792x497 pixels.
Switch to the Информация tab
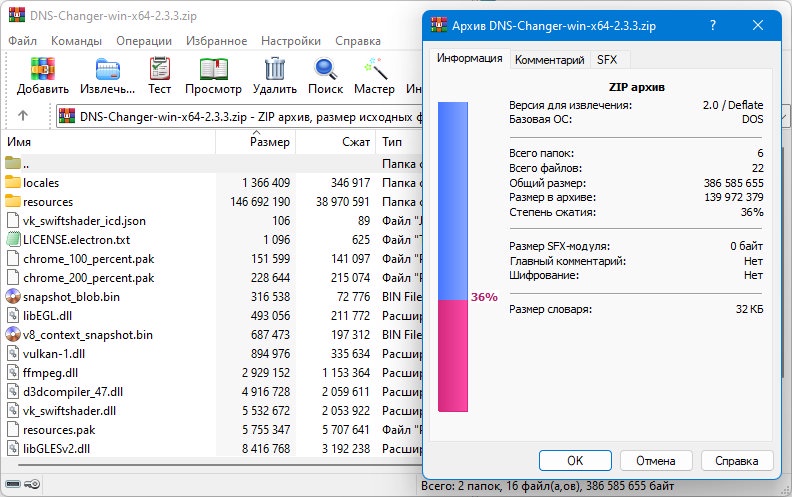[469, 58]
